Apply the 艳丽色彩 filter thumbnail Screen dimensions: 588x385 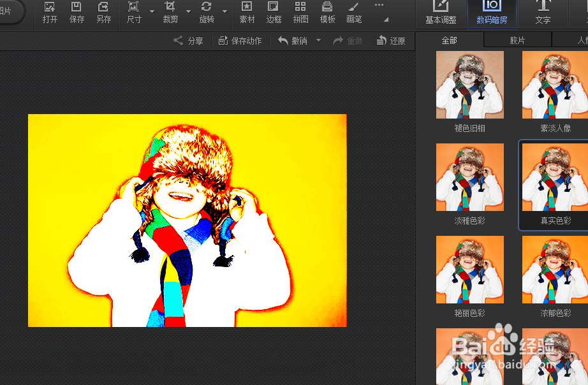click(469, 270)
